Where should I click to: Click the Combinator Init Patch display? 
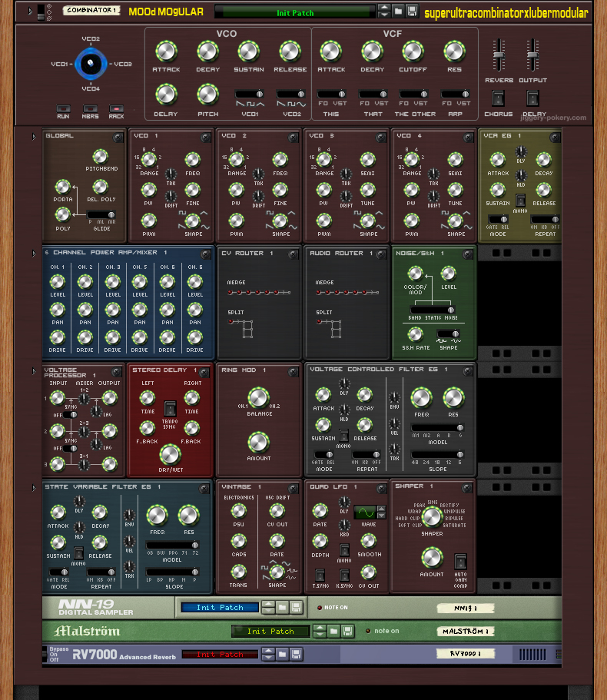click(x=295, y=12)
